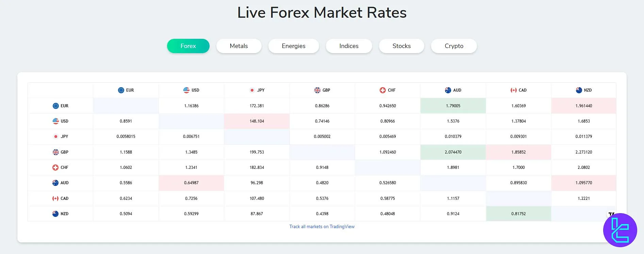Viewport: 644px width, 254px height.
Task: Select NZD/AUD rate 0.9124
Action: point(453,214)
